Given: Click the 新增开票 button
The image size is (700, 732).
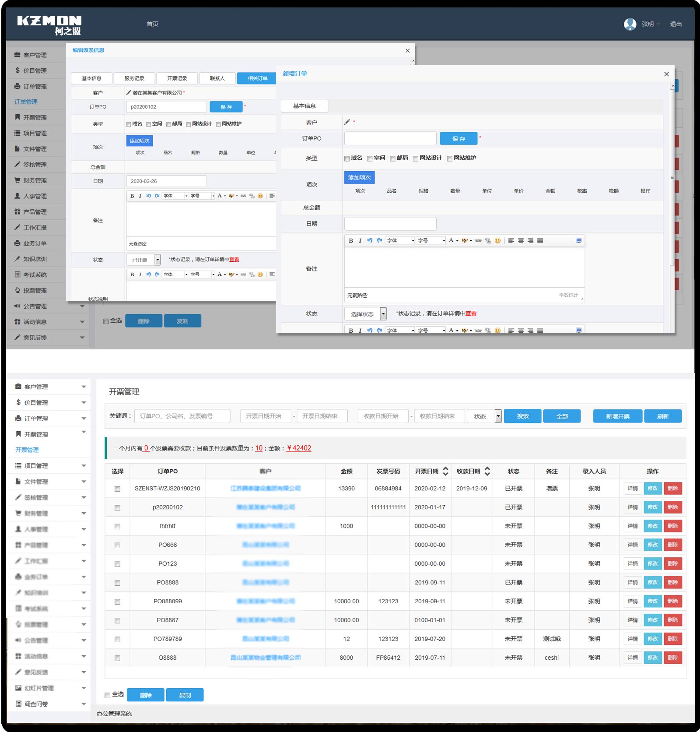Looking at the screenshot, I should coord(617,416).
